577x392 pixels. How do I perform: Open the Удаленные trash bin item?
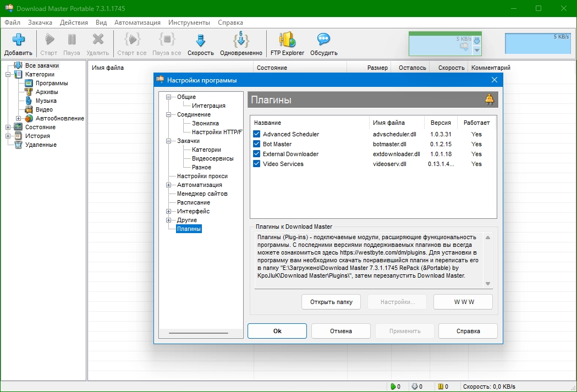[x=18, y=145]
